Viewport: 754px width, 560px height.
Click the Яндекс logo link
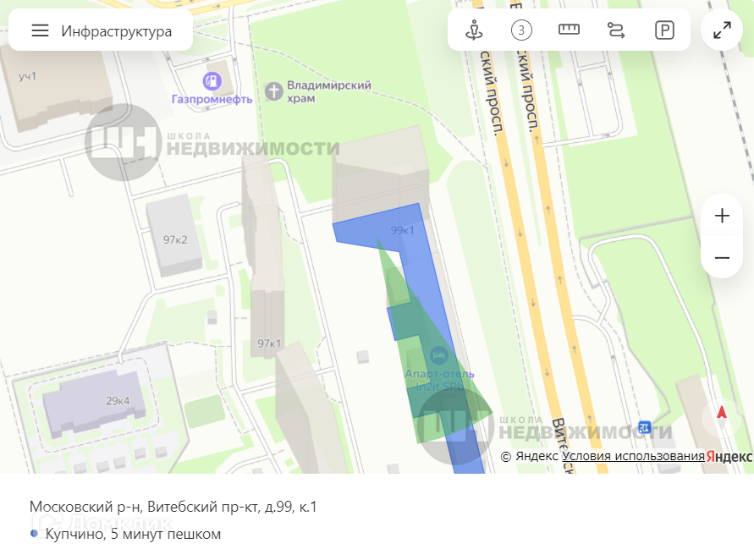[x=729, y=456]
